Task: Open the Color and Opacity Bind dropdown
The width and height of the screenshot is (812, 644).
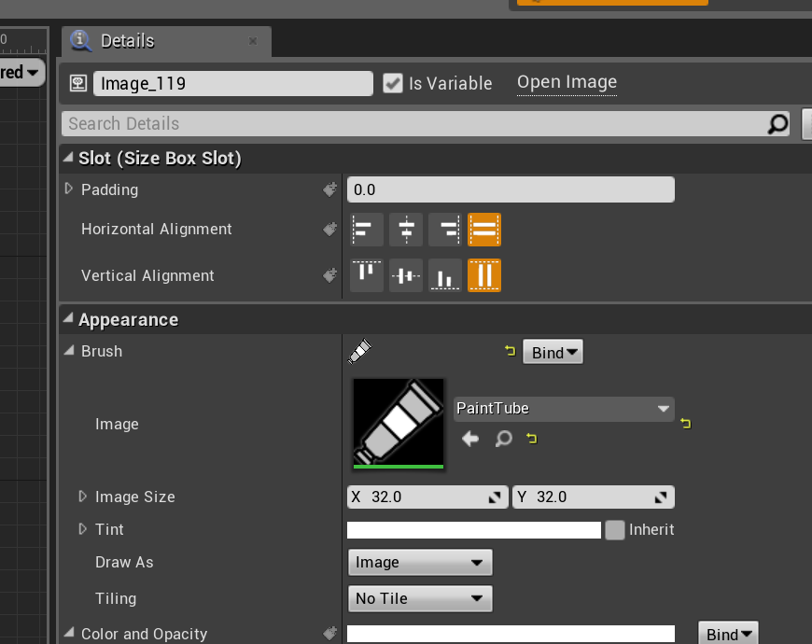Action: coord(729,634)
